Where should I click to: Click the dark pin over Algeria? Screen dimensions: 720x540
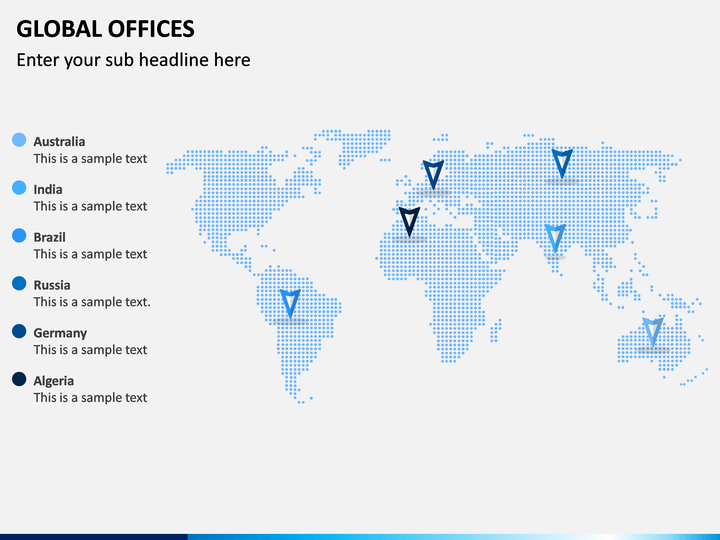pyautogui.click(x=409, y=221)
